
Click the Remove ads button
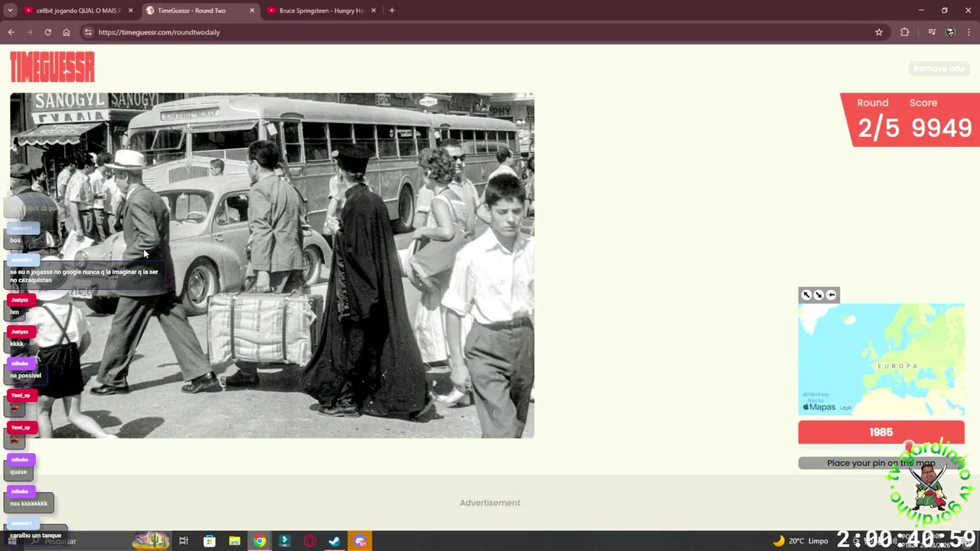939,69
